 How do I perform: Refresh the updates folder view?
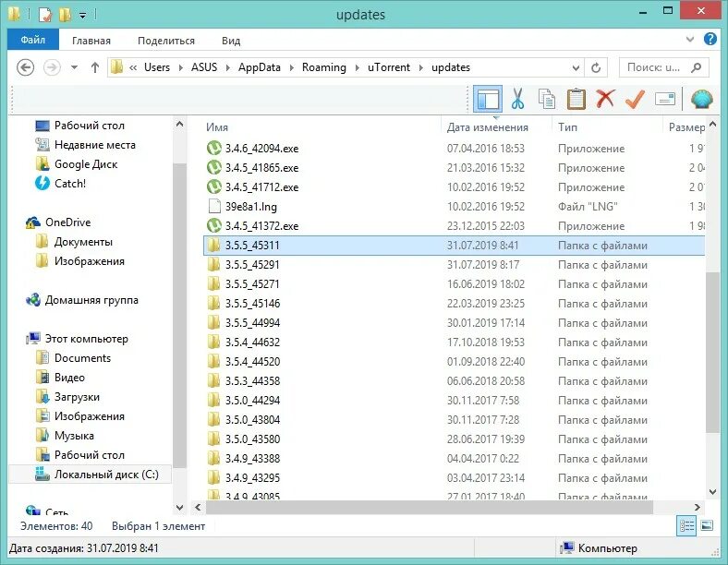(x=596, y=67)
